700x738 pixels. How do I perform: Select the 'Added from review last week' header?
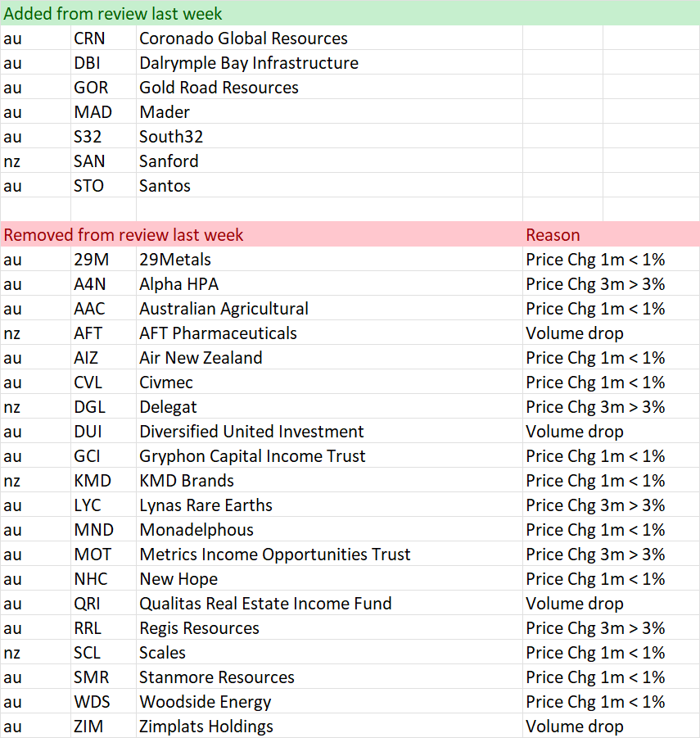point(112,14)
